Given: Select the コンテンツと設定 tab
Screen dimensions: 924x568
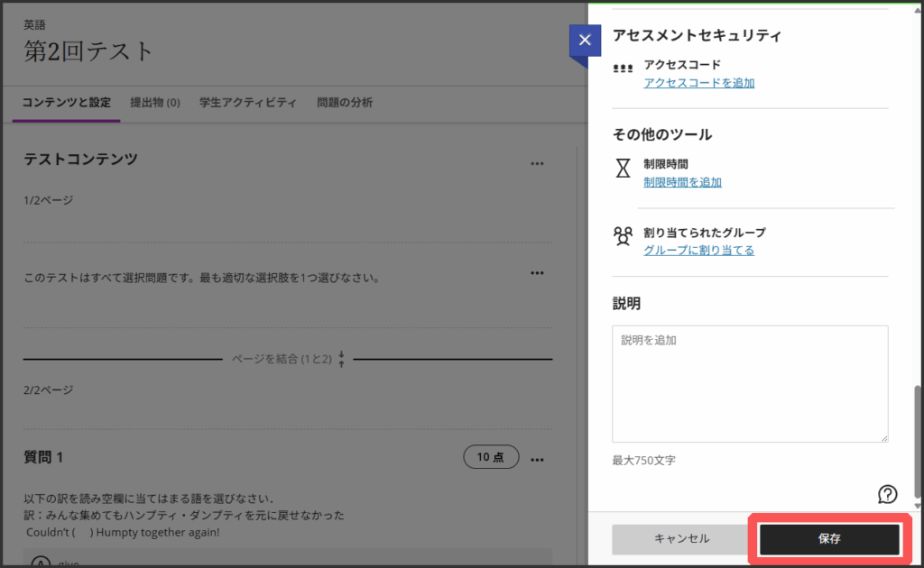Looking at the screenshot, I should tap(68, 103).
